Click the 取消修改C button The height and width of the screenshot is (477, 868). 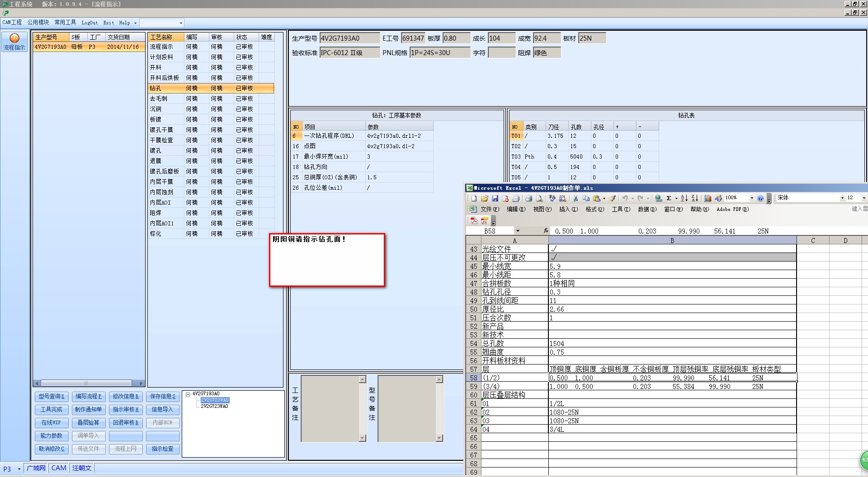point(52,449)
